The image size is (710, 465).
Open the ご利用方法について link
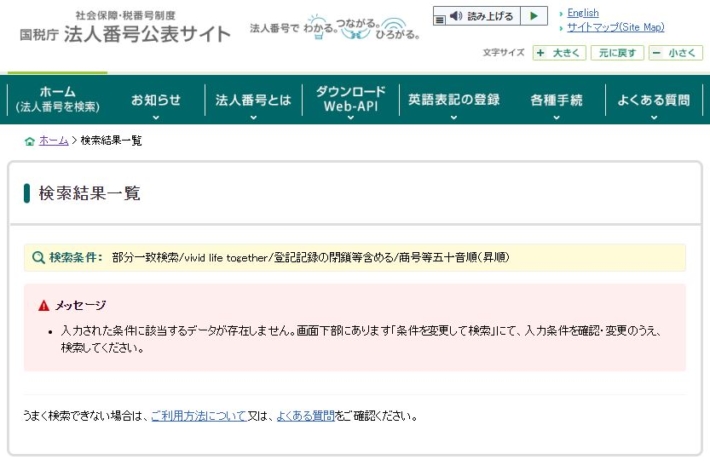point(198,416)
